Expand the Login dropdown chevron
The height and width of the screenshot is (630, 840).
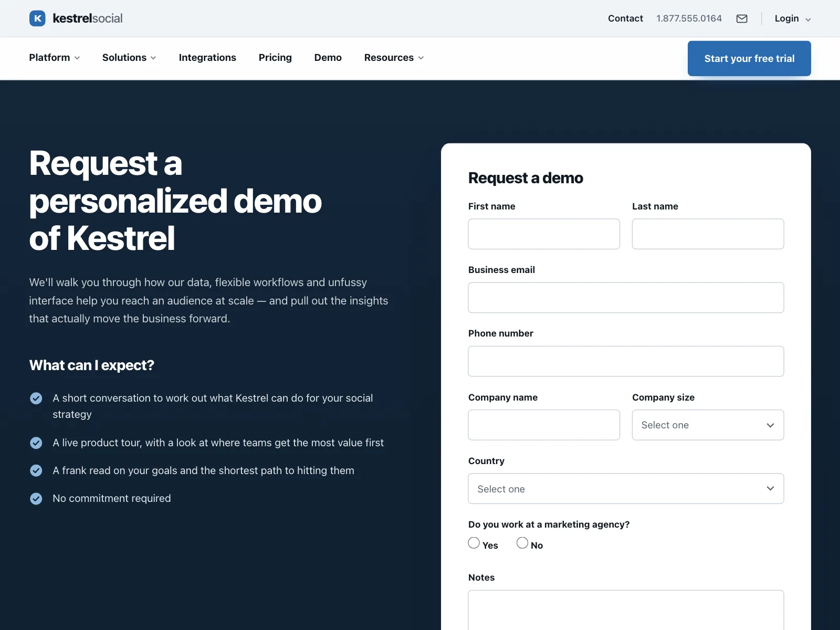pyautogui.click(x=808, y=19)
